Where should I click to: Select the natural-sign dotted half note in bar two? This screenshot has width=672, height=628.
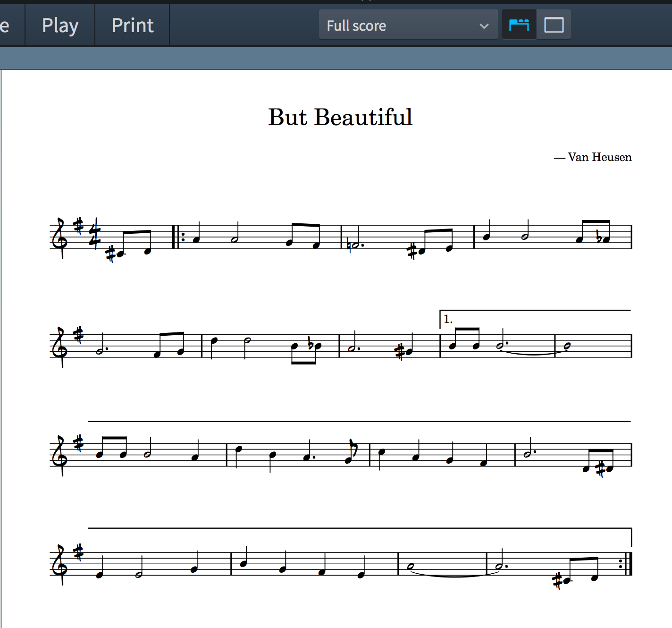point(355,245)
